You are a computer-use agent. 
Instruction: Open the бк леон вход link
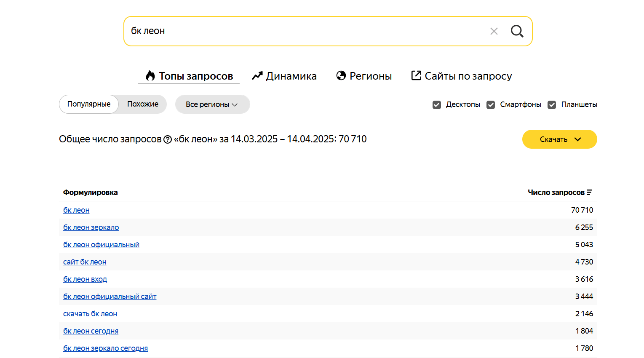85,279
